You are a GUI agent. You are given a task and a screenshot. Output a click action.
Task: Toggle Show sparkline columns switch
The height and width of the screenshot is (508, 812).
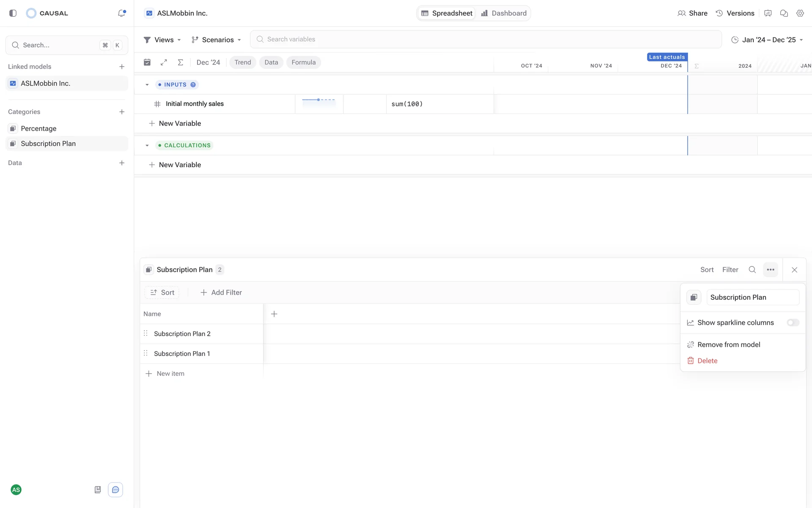[x=793, y=323]
